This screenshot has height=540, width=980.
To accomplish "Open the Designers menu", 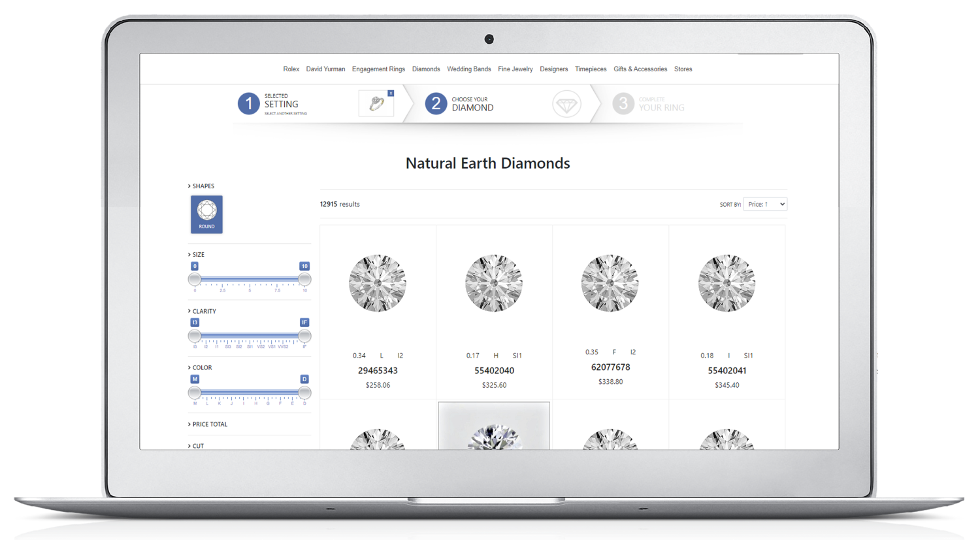I will click(x=554, y=69).
